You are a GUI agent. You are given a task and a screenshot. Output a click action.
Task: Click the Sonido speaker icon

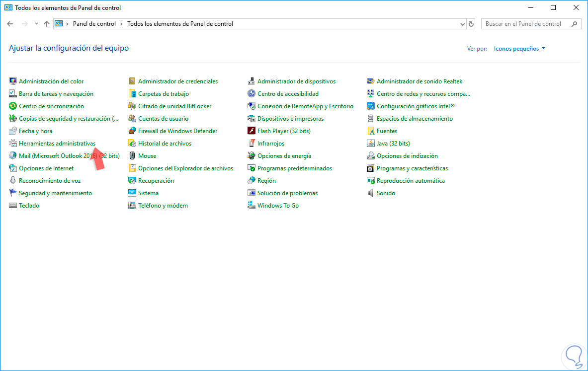click(371, 193)
